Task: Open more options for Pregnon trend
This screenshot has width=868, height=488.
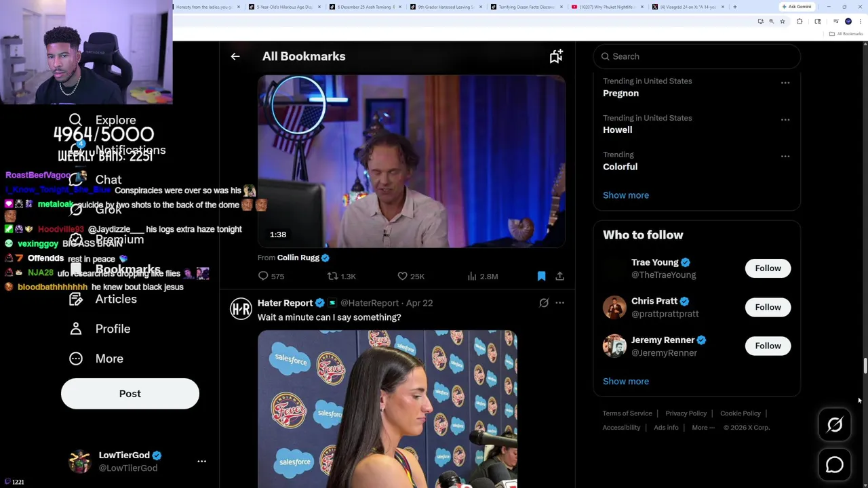Action: click(x=785, y=83)
